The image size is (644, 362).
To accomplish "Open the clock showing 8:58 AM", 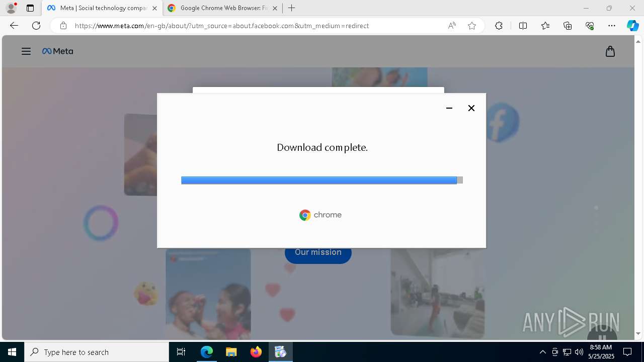I will click(601, 352).
